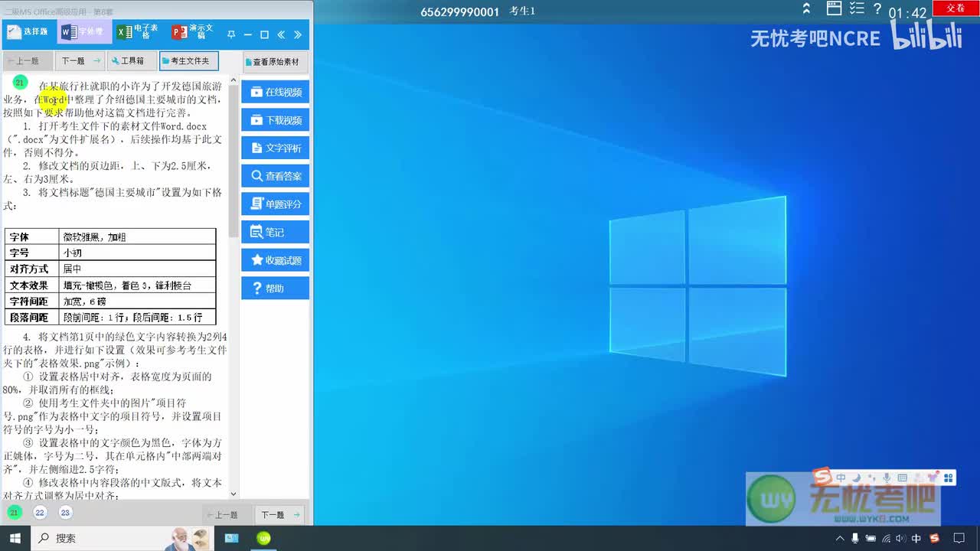Submit the exam with 交卷

click(955, 8)
